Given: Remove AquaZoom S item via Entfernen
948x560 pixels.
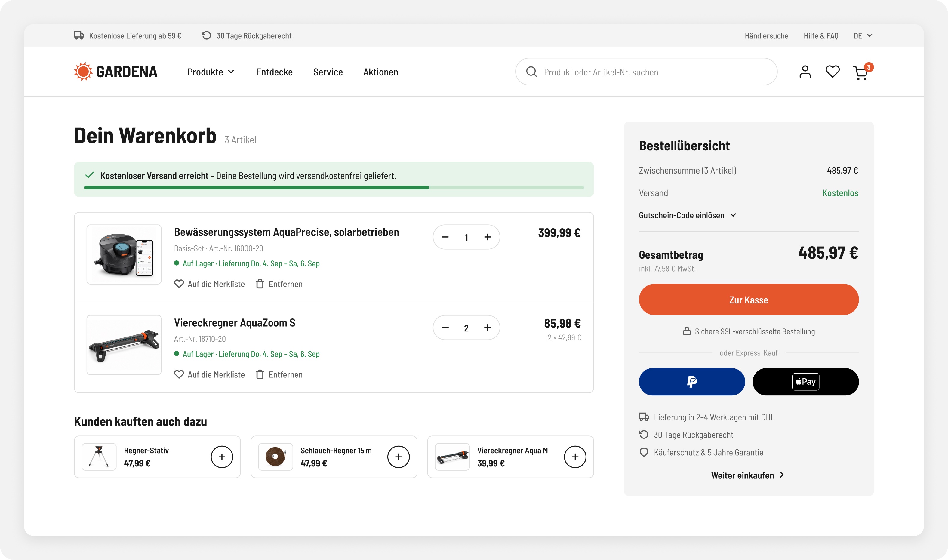Looking at the screenshot, I should [x=279, y=375].
